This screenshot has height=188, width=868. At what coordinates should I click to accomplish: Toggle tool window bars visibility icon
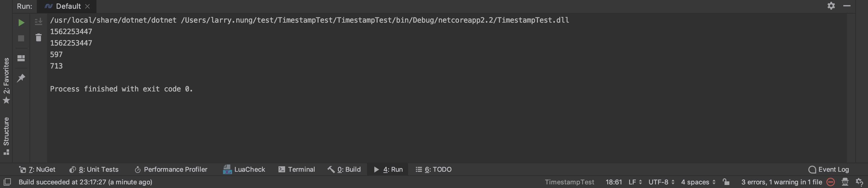(7, 182)
